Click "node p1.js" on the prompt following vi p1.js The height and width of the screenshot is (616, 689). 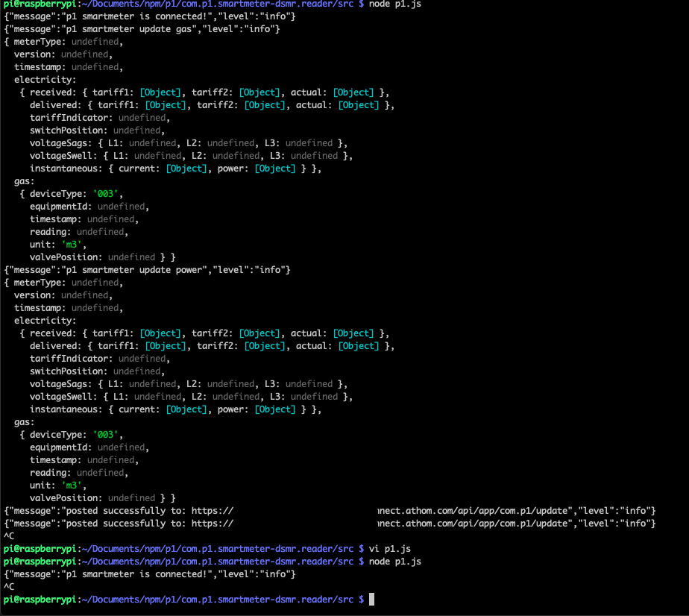pos(395,562)
